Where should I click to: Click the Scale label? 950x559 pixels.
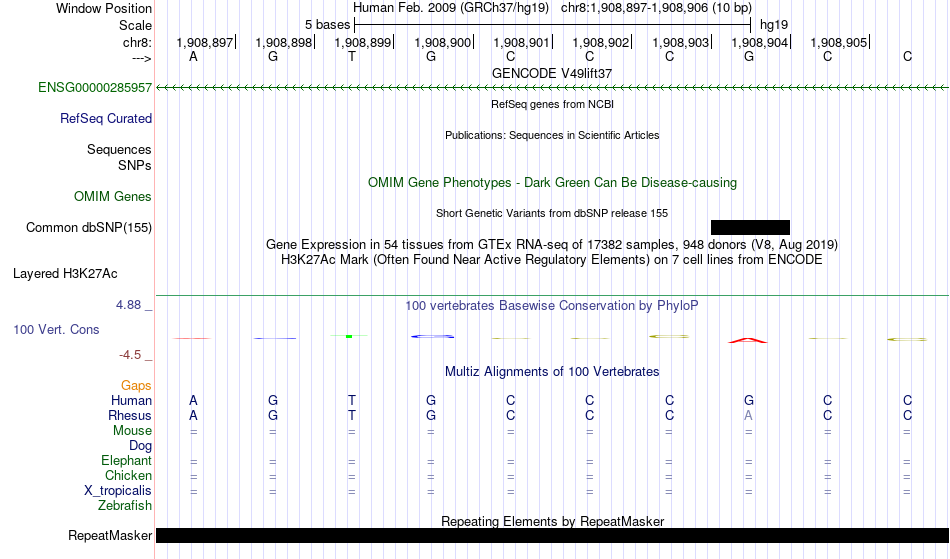[x=135, y=25]
